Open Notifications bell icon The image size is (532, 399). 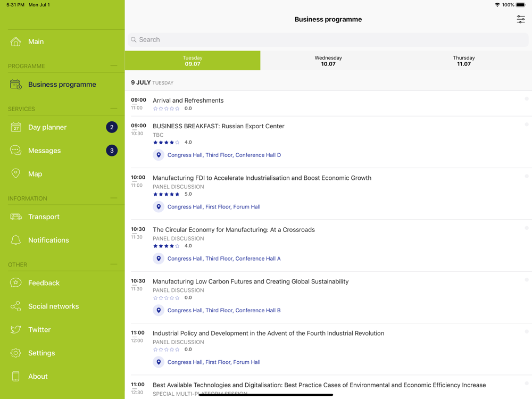16,240
